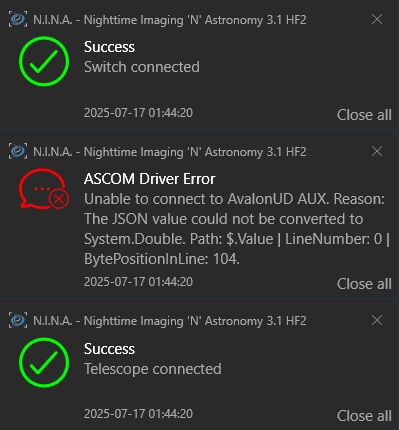Dismiss the Switch connected notification with X

377,19
